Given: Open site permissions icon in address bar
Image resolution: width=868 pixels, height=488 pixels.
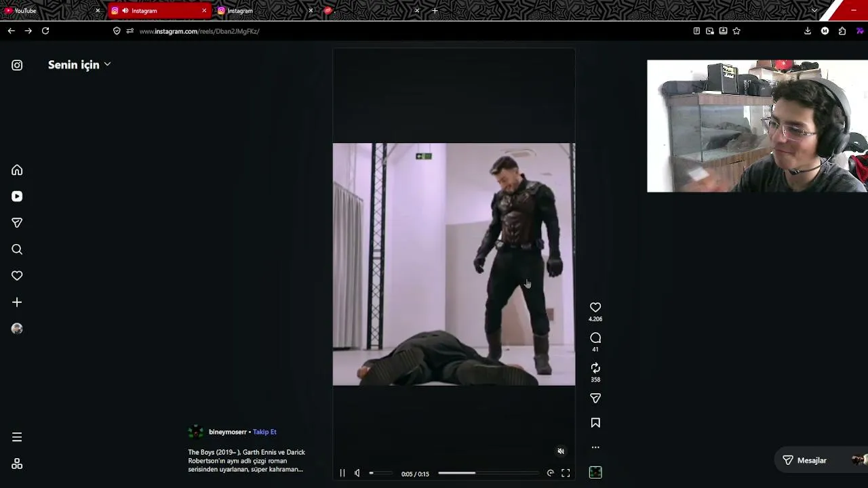Looking at the screenshot, I should (x=130, y=31).
